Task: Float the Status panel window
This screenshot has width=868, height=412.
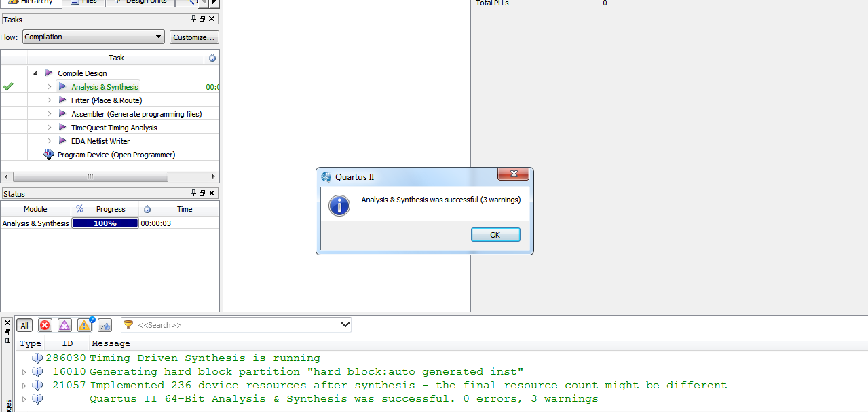Action: [202, 193]
